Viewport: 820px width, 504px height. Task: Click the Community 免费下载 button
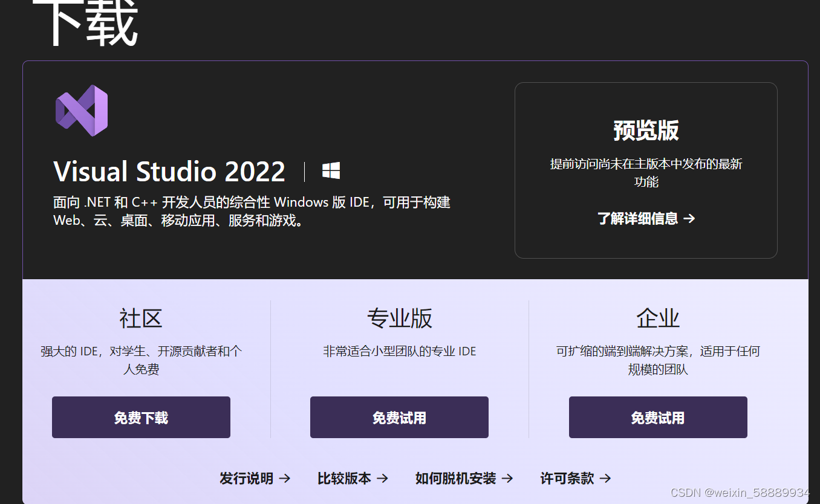tap(141, 417)
